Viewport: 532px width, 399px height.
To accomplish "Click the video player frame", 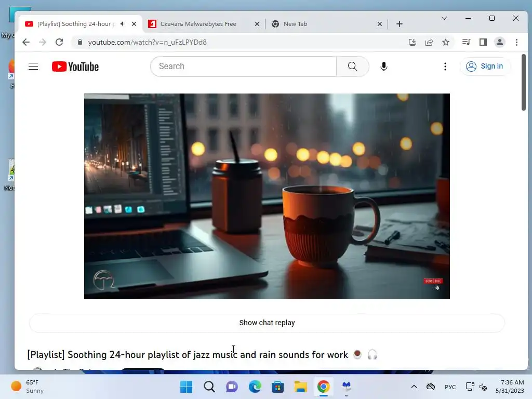I will [x=267, y=196].
